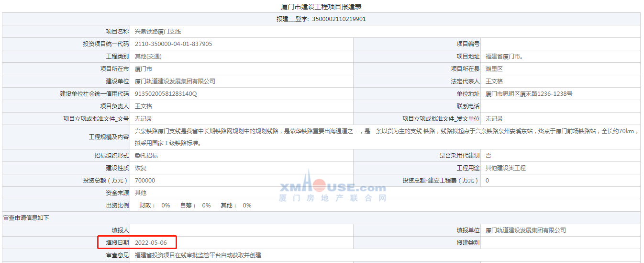
Task: Click the 项目负责人 value 王文格
Action: pos(144,106)
